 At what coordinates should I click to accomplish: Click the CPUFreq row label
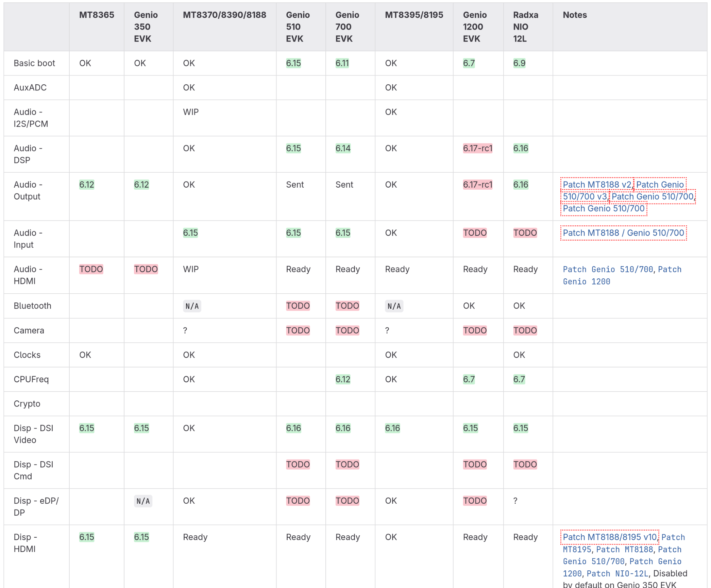coord(31,379)
